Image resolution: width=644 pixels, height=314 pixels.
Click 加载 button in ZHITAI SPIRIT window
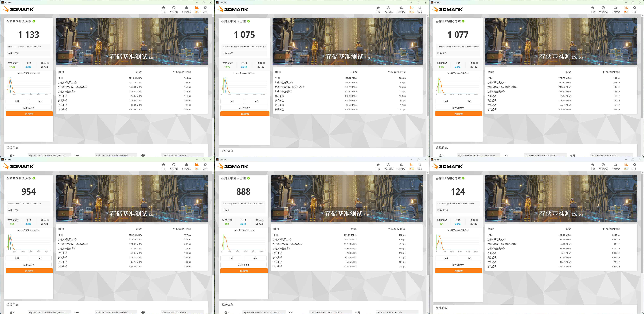point(446,101)
